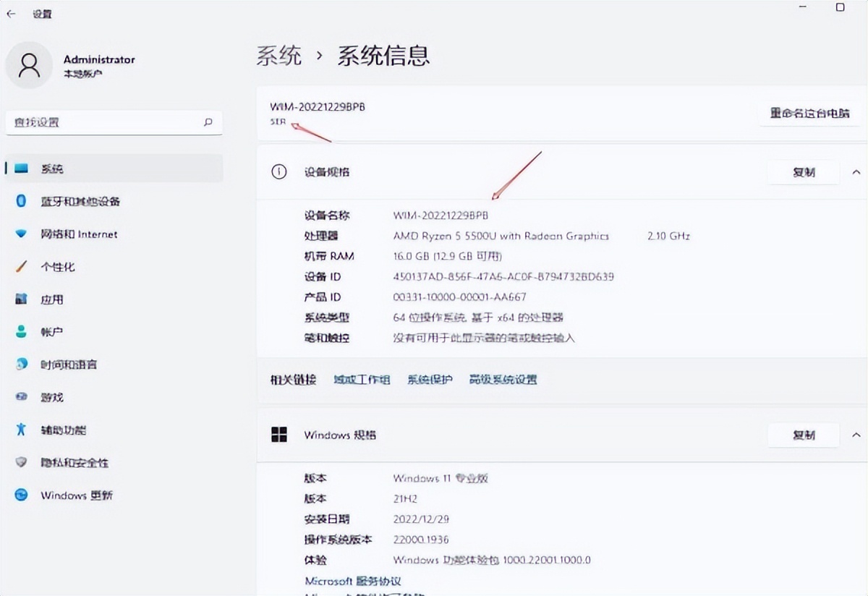Collapse the Windows 规格 section chevron

click(856, 435)
